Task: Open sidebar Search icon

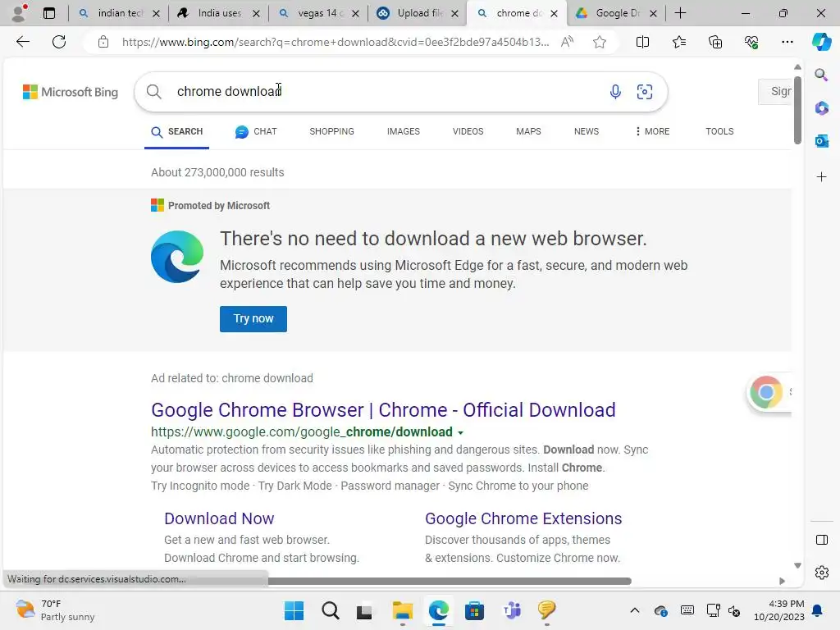Action: [821, 75]
